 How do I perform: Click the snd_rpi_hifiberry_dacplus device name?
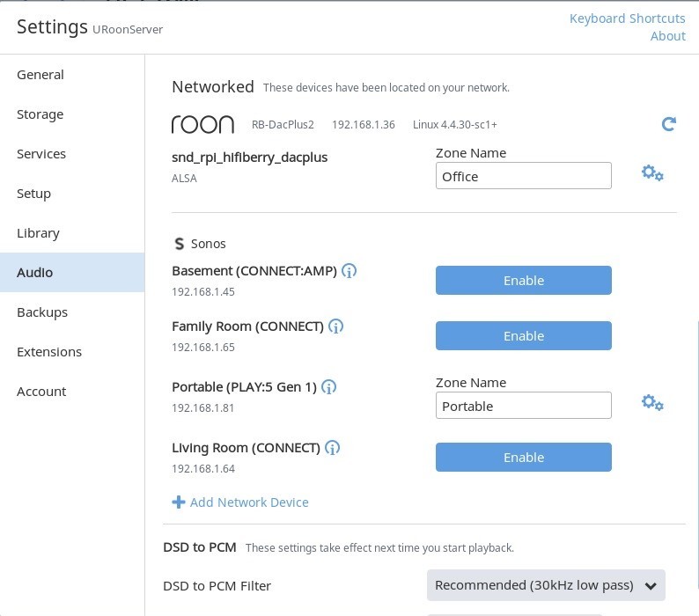point(250,158)
